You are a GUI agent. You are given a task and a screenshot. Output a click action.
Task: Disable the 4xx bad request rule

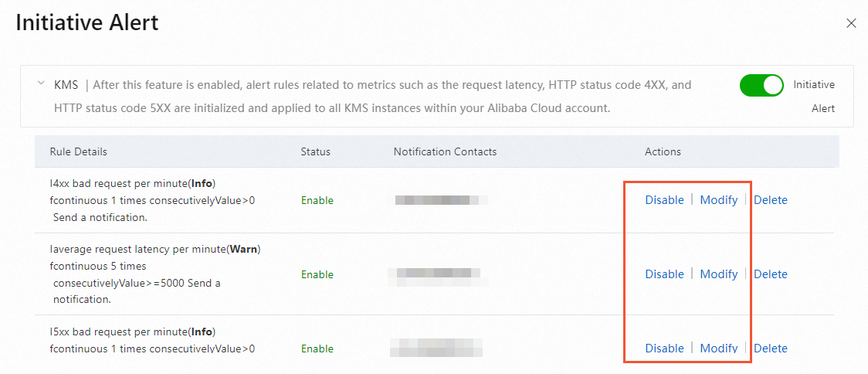click(664, 200)
